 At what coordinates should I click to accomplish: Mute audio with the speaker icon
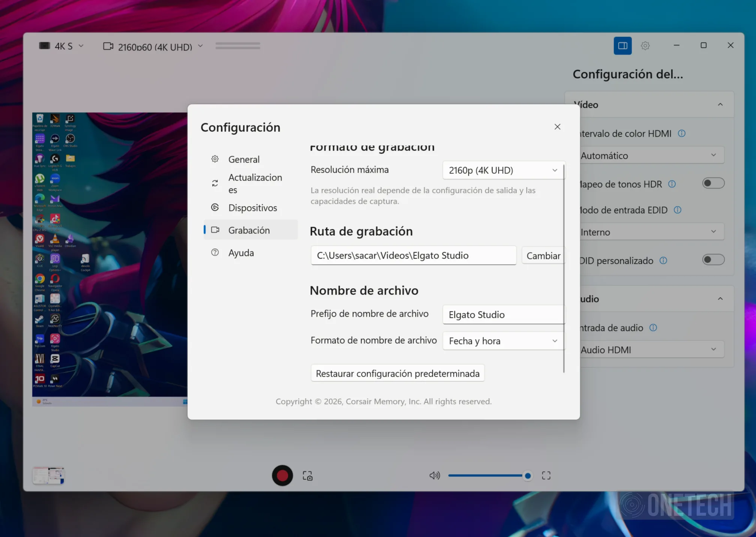(434, 475)
